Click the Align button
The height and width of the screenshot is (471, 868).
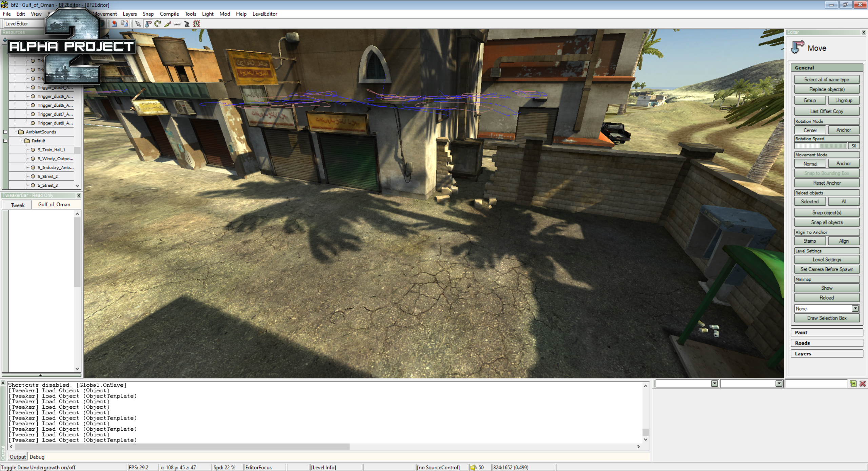click(844, 241)
